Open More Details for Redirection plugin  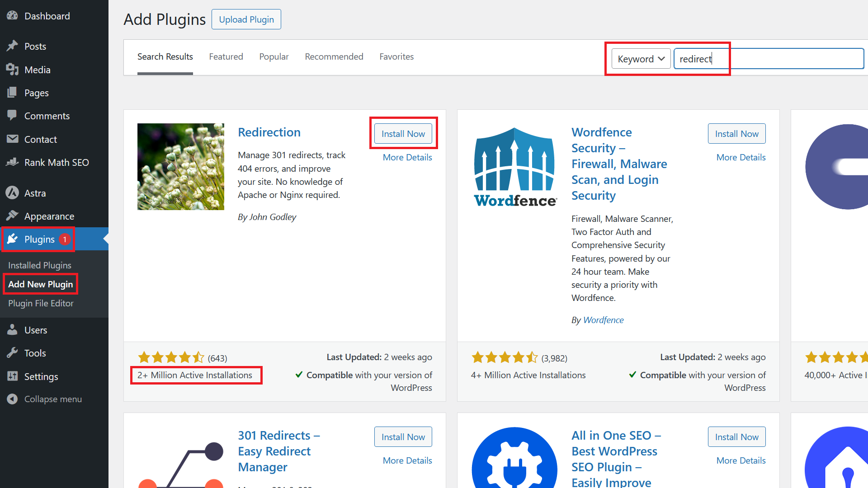point(407,157)
